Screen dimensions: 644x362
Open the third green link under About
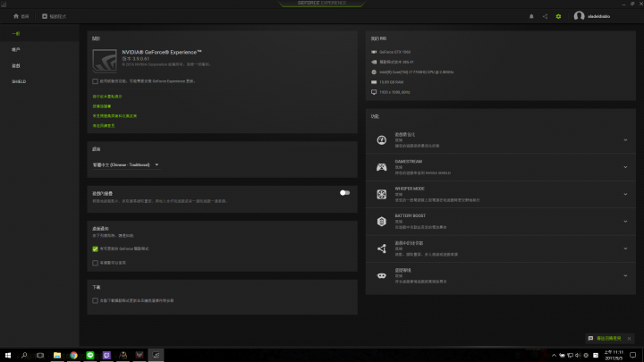(114, 116)
